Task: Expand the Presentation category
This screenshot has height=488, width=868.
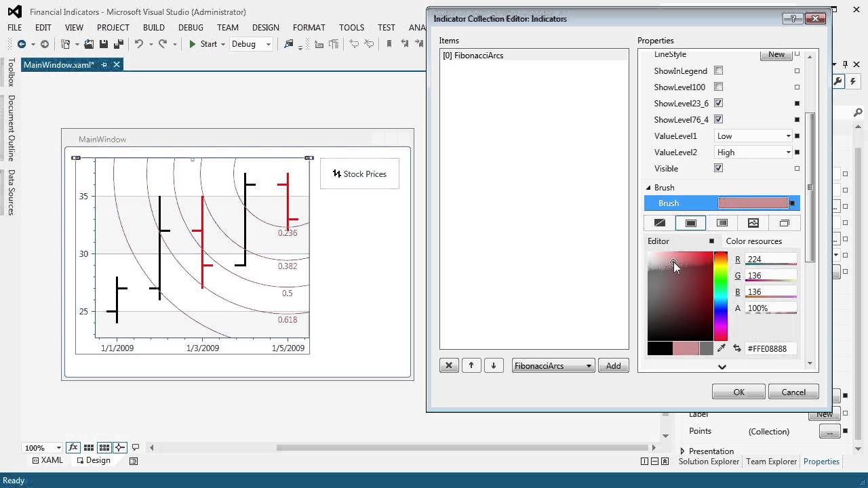Action: (x=682, y=451)
